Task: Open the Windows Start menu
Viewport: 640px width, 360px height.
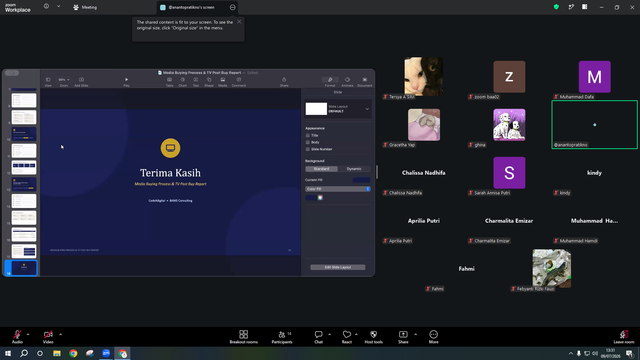Action: [x=8, y=353]
